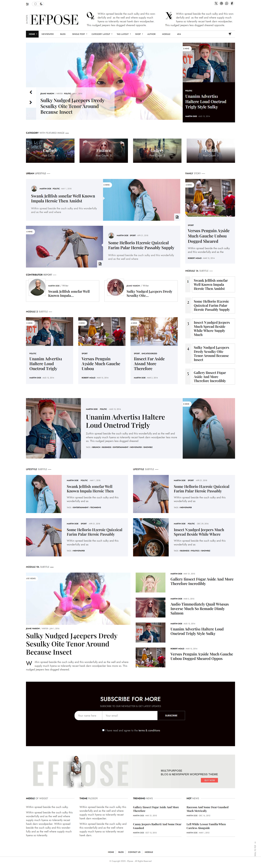Expand the Shop dropdown menu
This screenshot has width=261, height=868.
click(x=139, y=34)
